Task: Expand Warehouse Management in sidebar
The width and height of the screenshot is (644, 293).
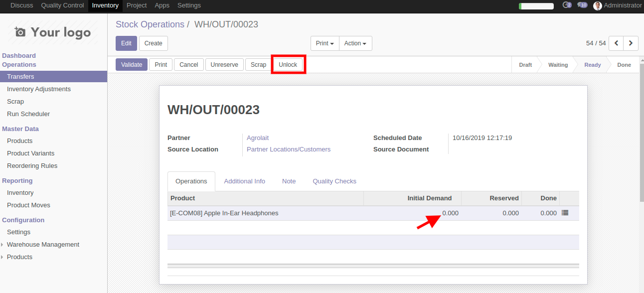Action: tap(43, 245)
